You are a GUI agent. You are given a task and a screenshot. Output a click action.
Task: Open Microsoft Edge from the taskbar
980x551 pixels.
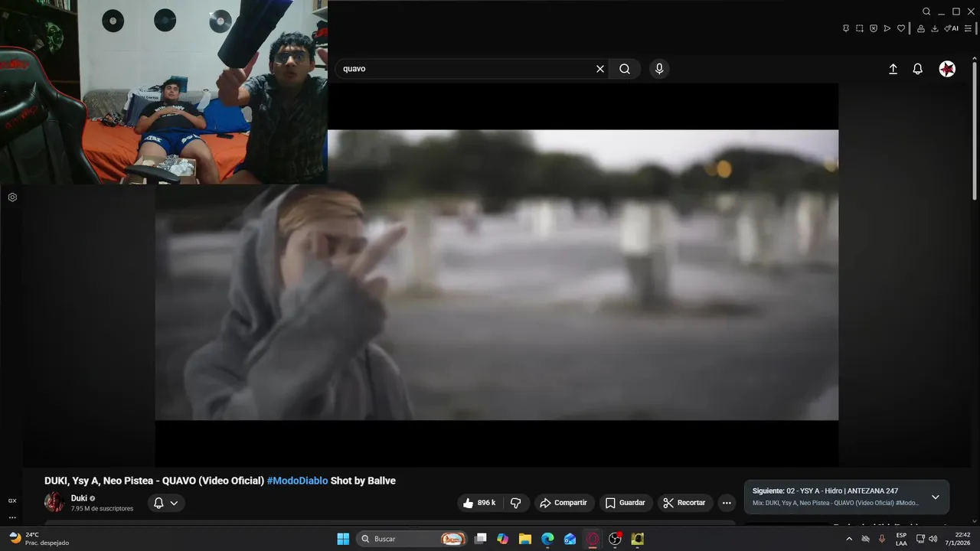pos(547,539)
